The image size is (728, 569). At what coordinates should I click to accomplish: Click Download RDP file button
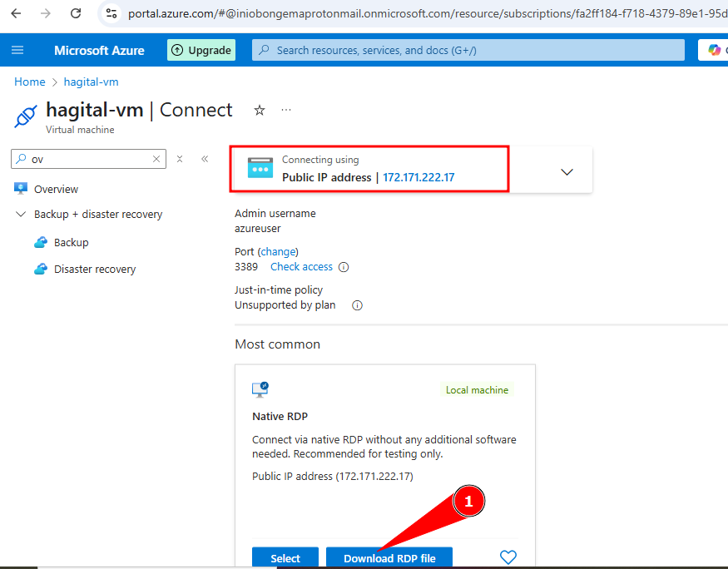(x=389, y=558)
